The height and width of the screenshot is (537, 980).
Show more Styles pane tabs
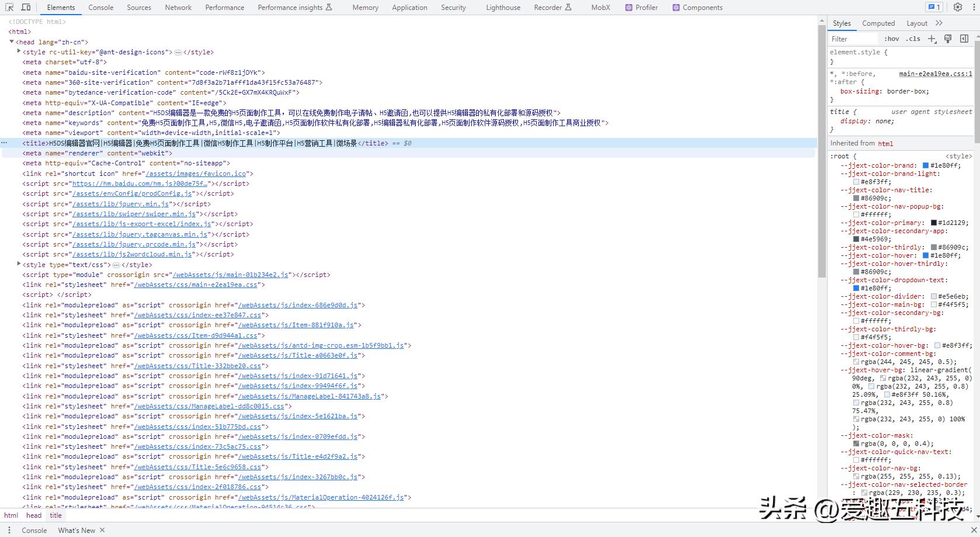coord(939,23)
